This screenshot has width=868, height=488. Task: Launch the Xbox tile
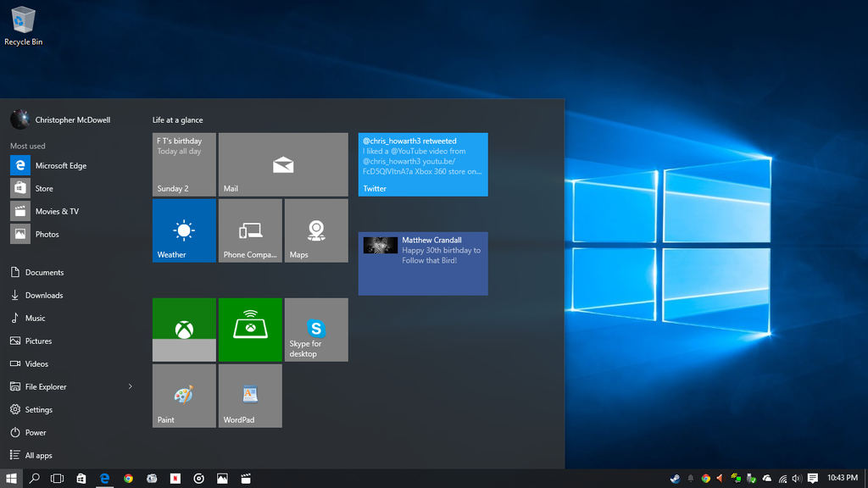(x=184, y=330)
